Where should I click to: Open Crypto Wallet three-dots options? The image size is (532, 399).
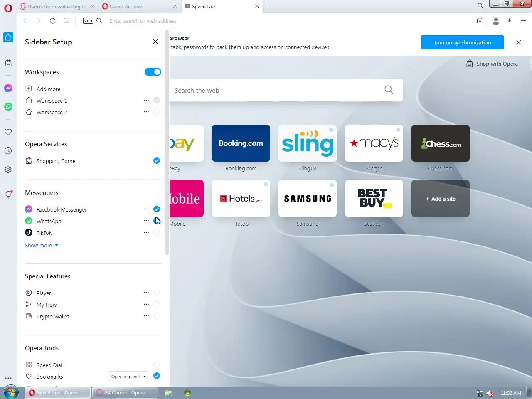click(x=146, y=316)
